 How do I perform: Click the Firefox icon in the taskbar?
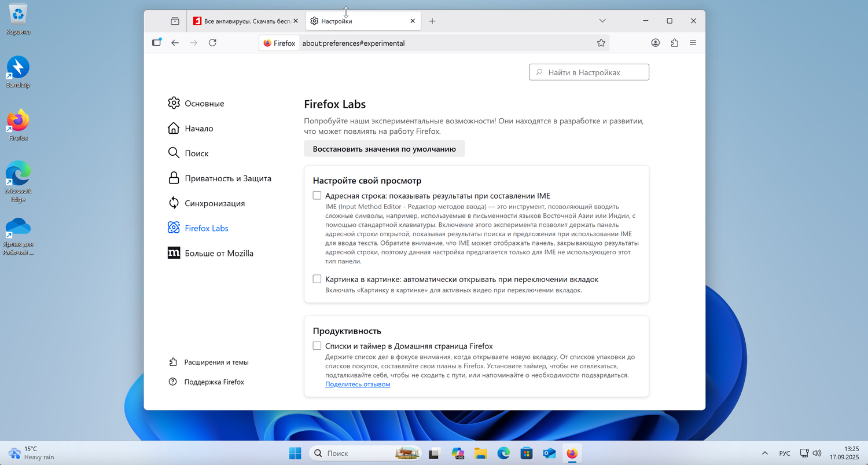[572, 453]
